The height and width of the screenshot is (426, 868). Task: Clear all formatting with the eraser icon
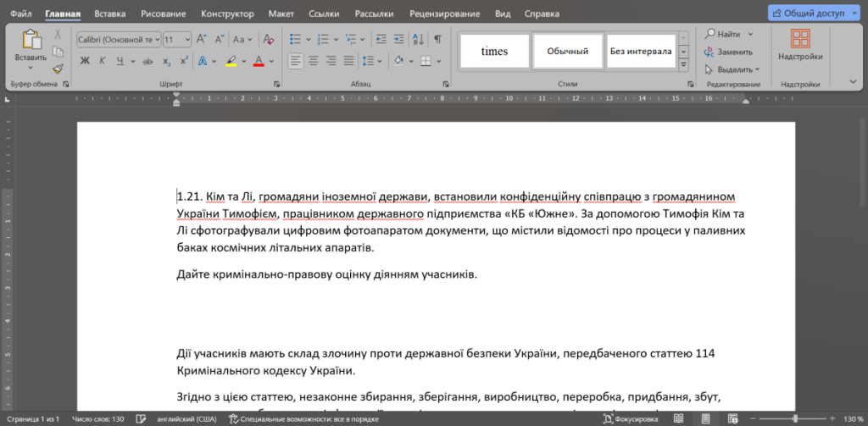click(x=269, y=39)
